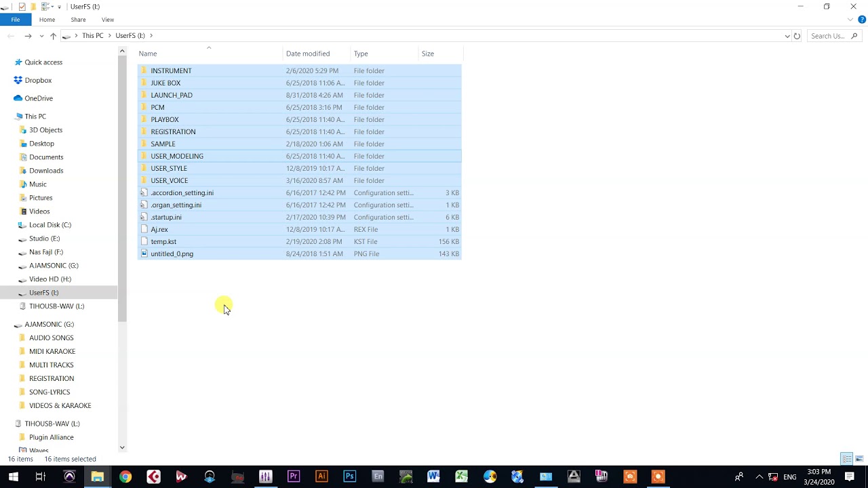
Task: Open Quick access in navigation pane
Action: [43, 62]
